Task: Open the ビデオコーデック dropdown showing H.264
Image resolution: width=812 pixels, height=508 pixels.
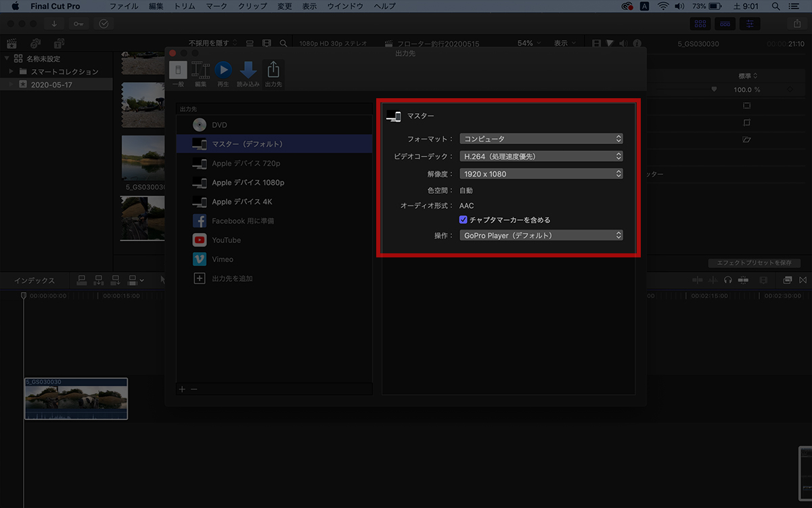Action: (541, 156)
